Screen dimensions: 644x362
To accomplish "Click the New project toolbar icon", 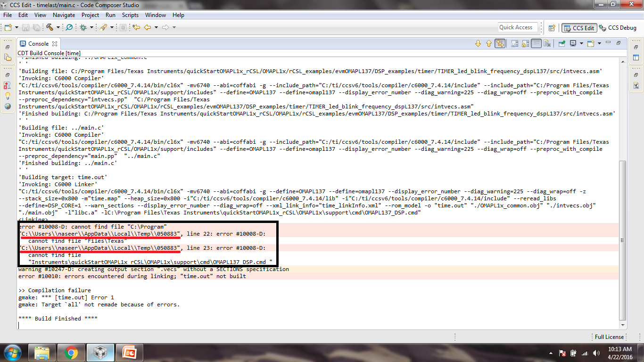I will (8, 28).
